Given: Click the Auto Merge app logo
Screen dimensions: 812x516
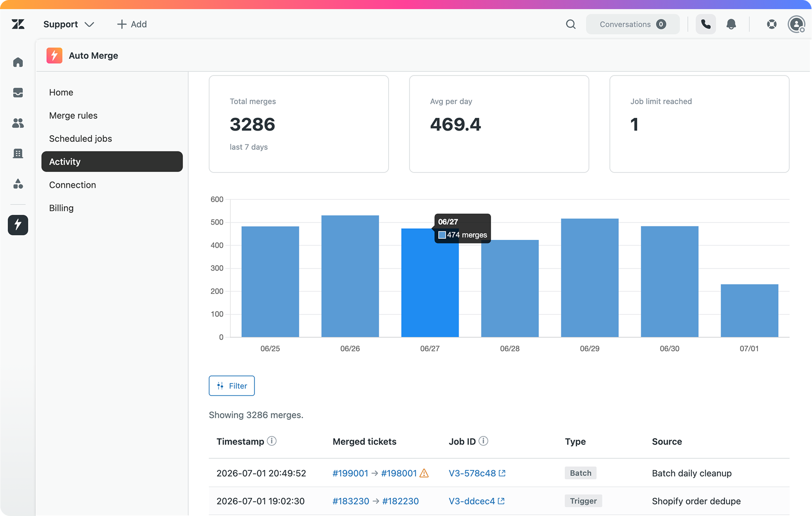Looking at the screenshot, I should pos(54,56).
